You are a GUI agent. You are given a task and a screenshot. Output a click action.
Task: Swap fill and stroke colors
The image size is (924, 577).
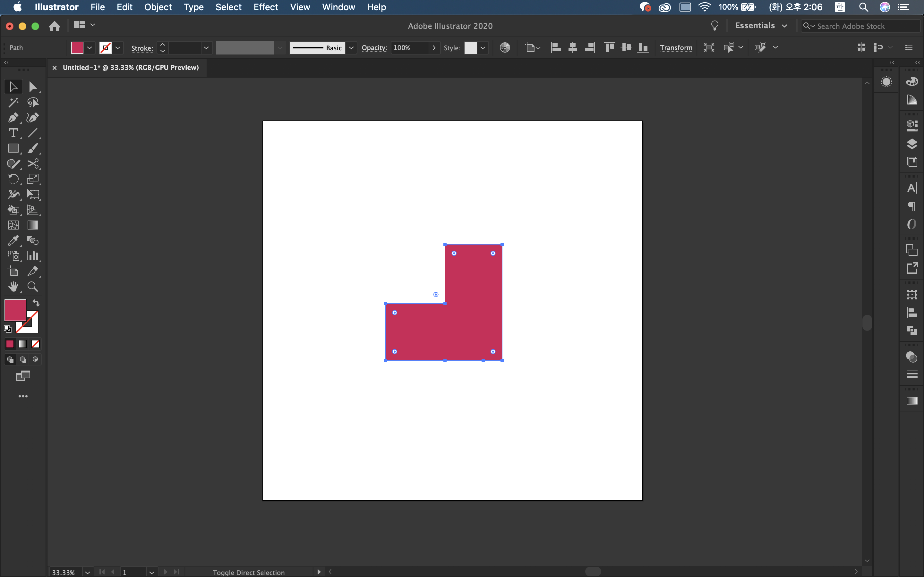[x=36, y=303]
